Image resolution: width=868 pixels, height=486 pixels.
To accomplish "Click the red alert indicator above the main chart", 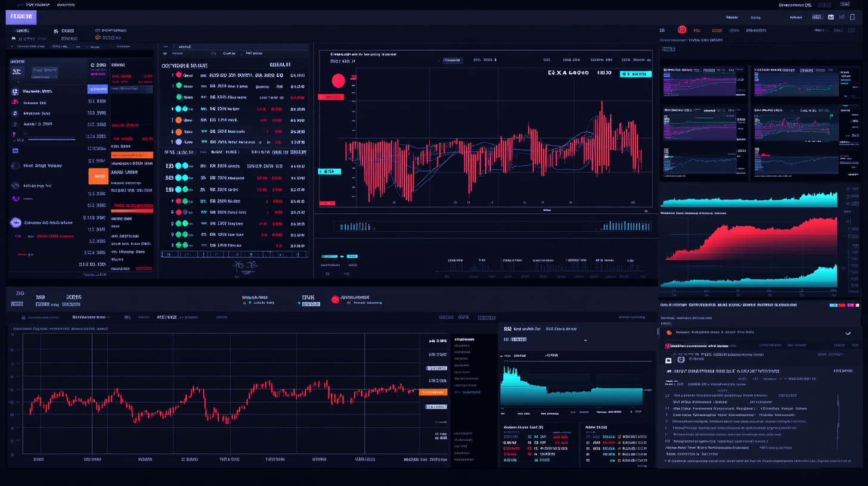I will 338,81.
